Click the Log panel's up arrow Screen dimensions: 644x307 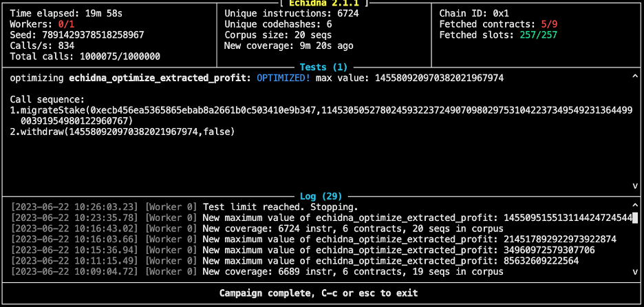coord(635,206)
